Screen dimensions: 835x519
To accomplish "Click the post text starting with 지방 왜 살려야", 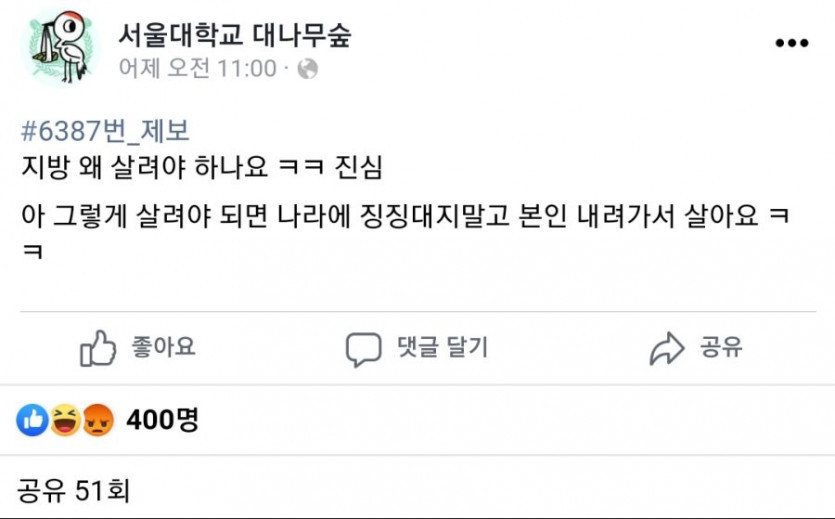I will tap(201, 167).
